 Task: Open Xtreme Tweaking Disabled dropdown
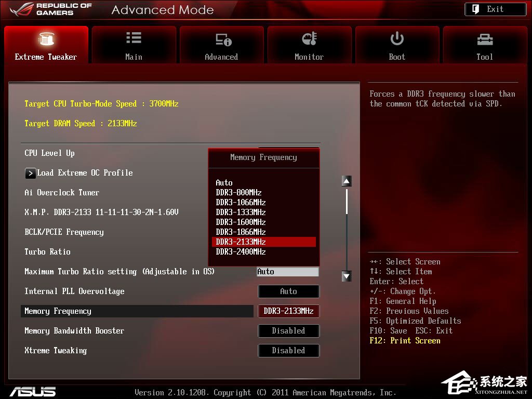pos(288,351)
